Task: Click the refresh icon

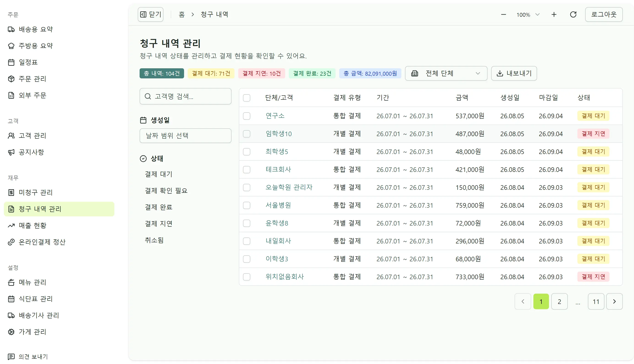Action: click(573, 14)
